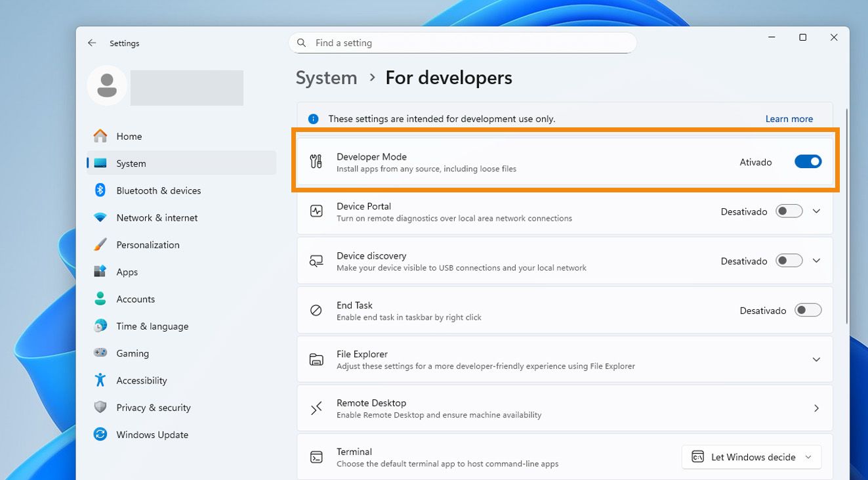Click the Windows Update sync icon

100,435
